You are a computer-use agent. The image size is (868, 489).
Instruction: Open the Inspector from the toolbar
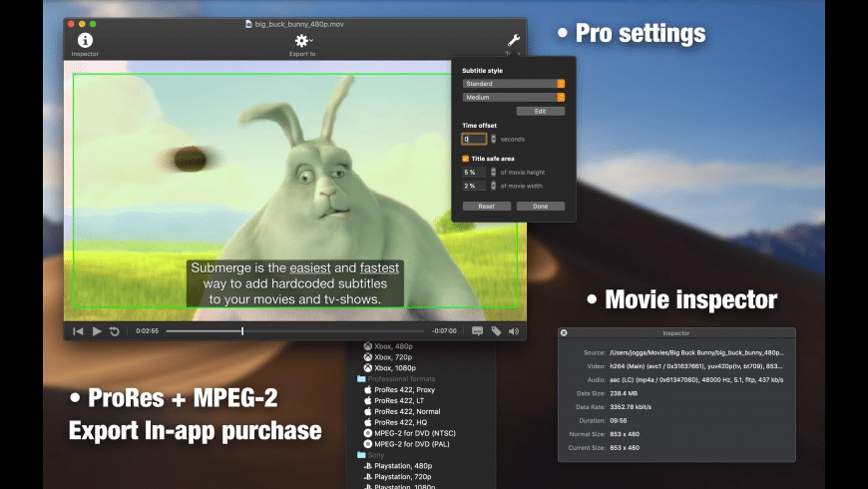pyautogui.click(x=85, y=44)
